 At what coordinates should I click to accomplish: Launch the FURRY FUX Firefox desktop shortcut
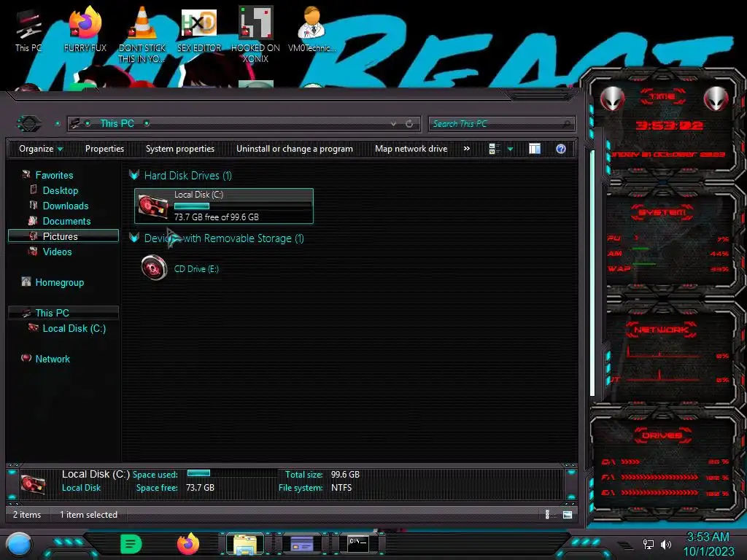point(85,30)
